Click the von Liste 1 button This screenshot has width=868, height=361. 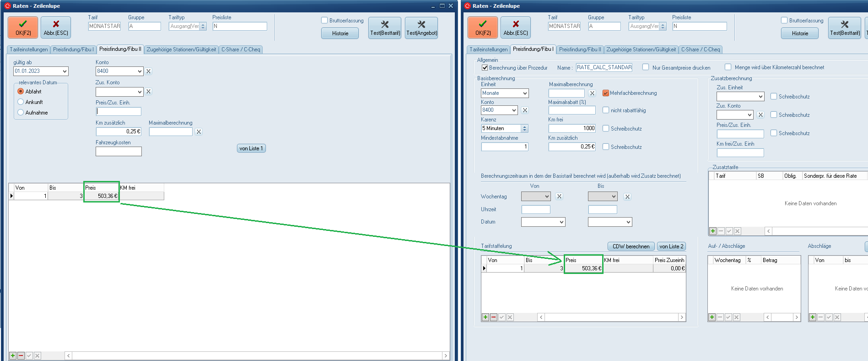(x=251, y=148)
